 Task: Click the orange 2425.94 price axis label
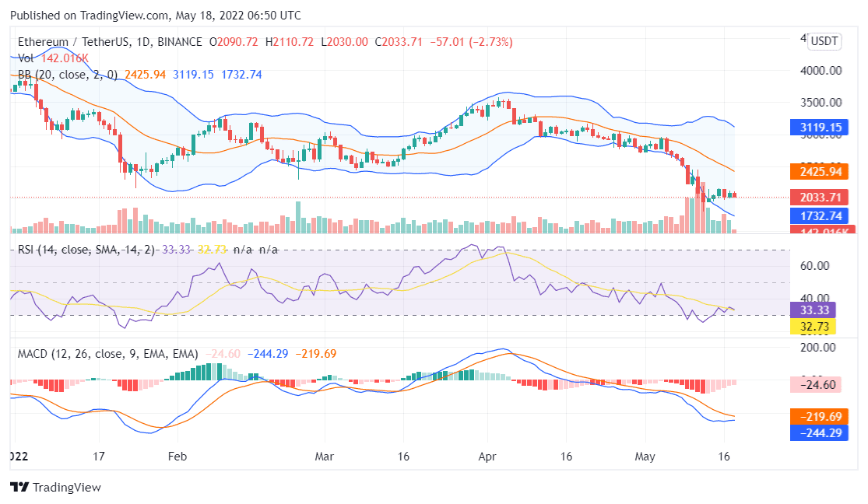tap(819, 172)
